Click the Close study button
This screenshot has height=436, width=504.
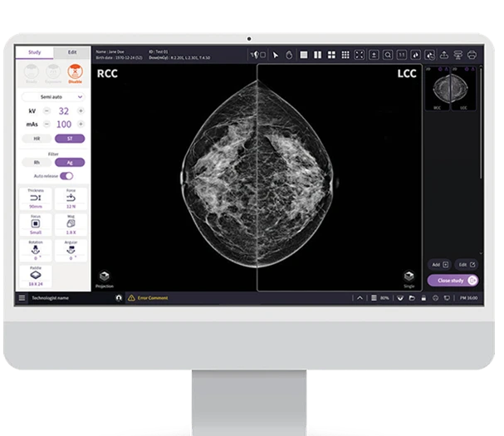coord(453,281)
